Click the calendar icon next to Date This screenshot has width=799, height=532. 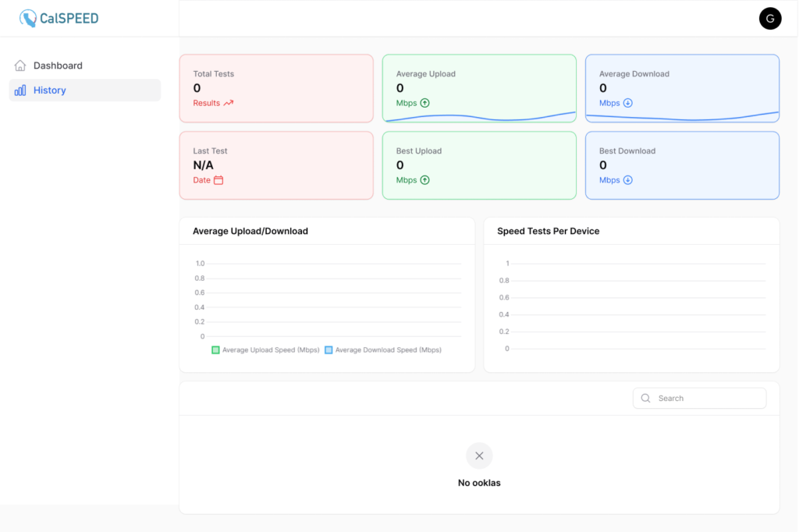[218, 180]
